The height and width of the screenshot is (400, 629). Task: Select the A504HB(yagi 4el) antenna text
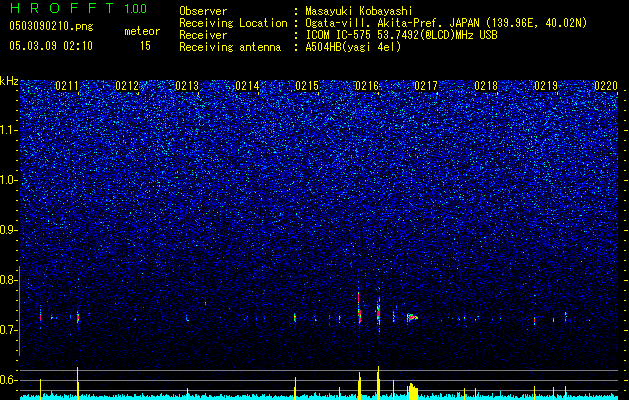(353, 47)
